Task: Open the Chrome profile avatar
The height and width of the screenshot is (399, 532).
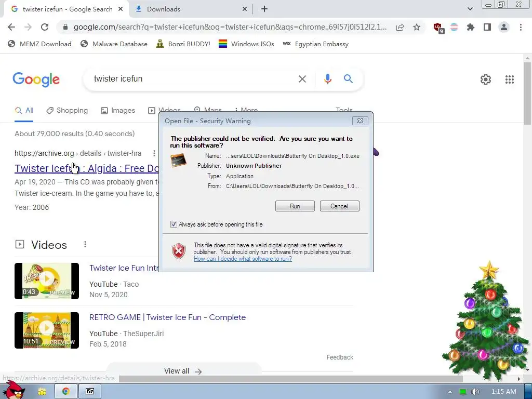Action: pos(504,27)
